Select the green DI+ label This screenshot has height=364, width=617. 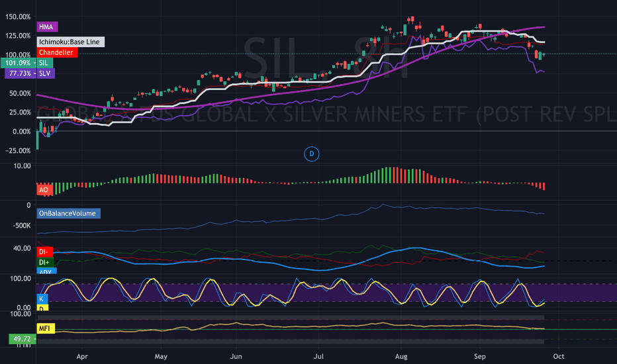coord(45,262)
